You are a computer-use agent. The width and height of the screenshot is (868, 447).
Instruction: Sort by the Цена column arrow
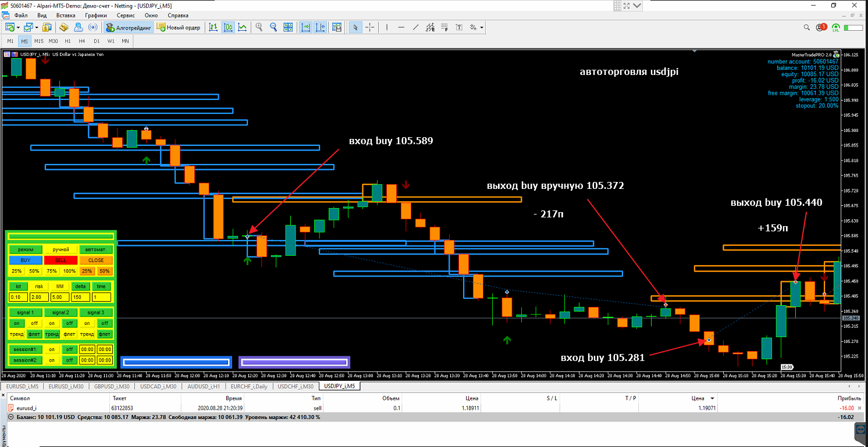tap(713, 398)
